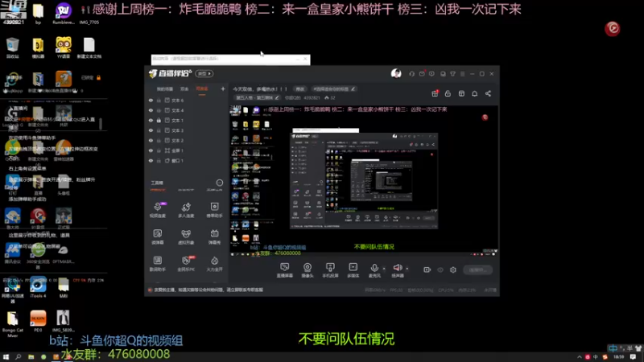Hide the 文本 2 source
Viewport: 644px width, 362px height.
(x=151, y=140)
